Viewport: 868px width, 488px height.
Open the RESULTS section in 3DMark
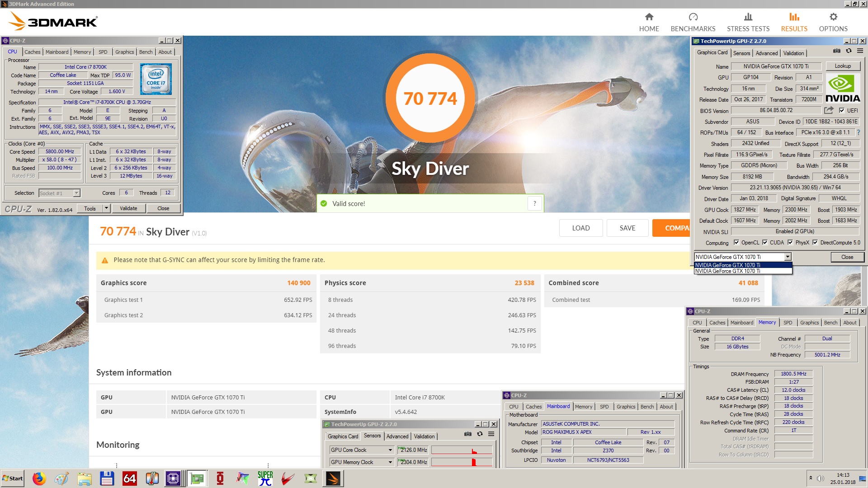[x=794, y=22]
